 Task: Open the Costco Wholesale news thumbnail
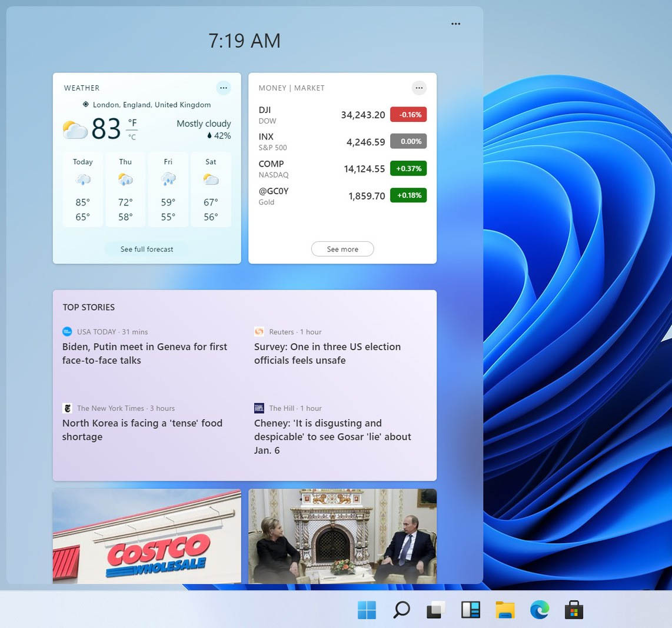tap(147, 536)
